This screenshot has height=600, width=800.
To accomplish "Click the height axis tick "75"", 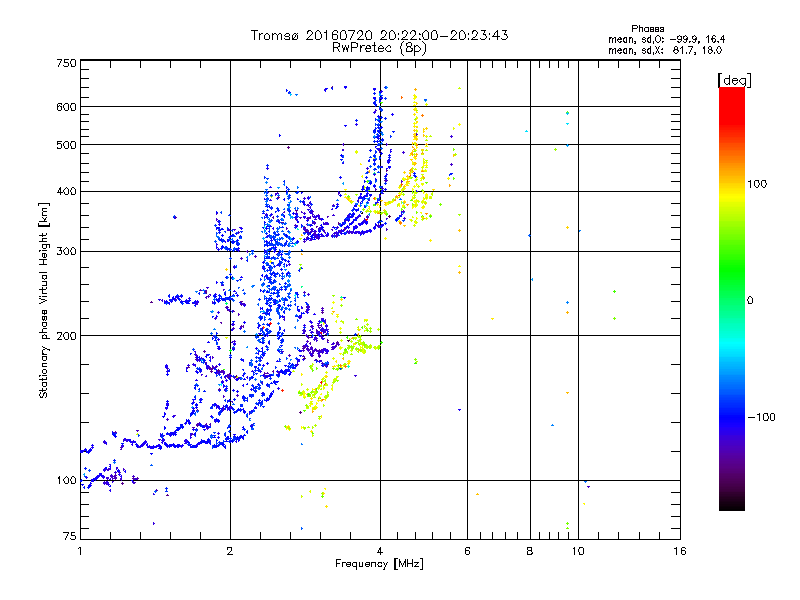I will [x=70, y=536].
